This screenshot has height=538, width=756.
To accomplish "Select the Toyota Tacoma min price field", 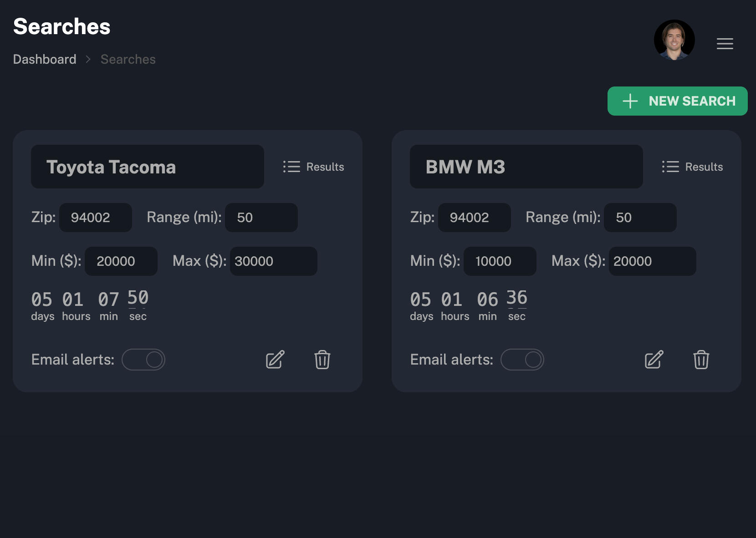I will [x=121, y=261].
